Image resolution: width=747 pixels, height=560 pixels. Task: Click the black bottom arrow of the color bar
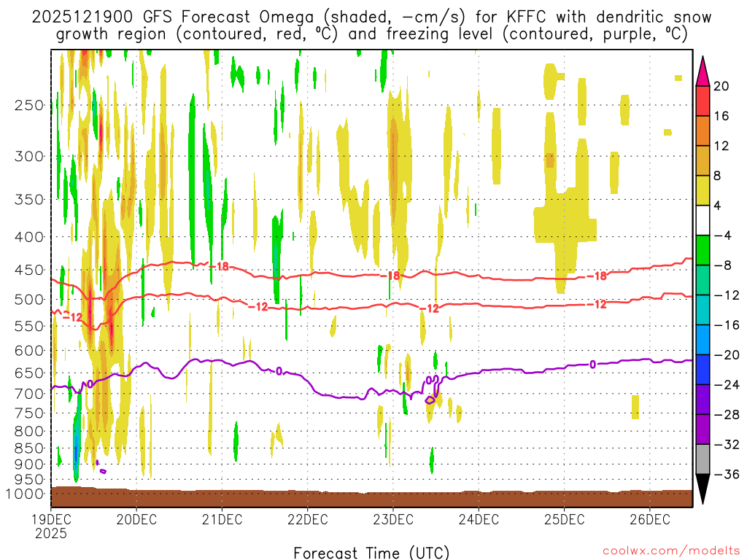point(703,489)
